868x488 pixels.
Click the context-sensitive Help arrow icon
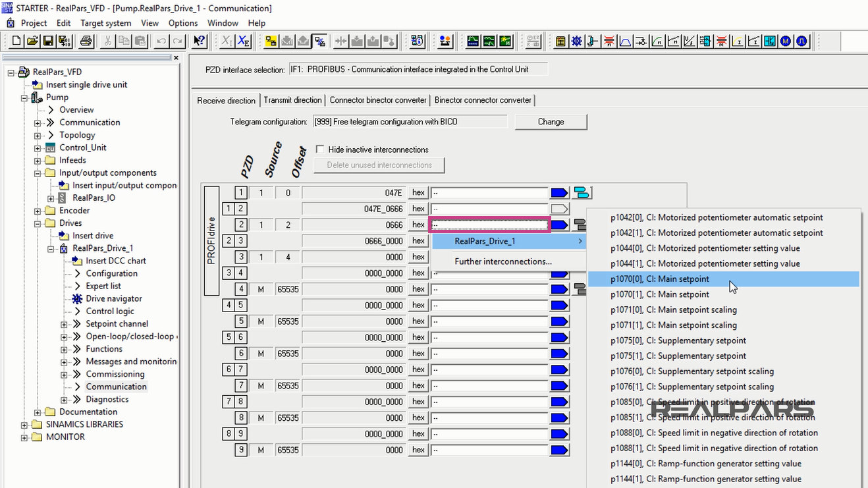(x=199, y=41)
